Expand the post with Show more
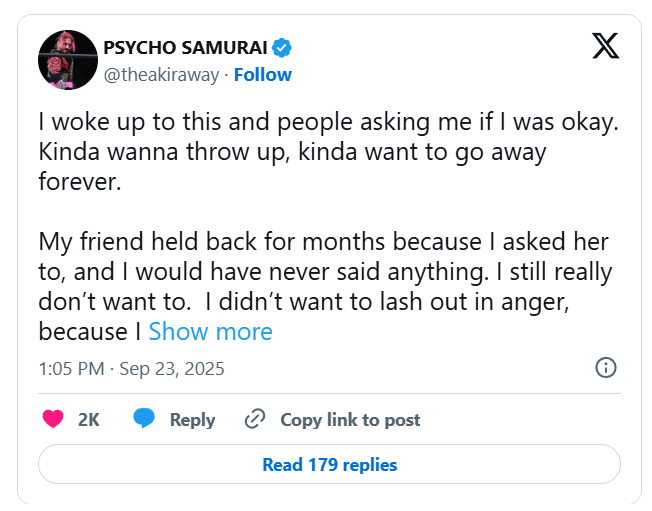Image resolution: width=652 pixels, height=511 pixels. [210, 331]
